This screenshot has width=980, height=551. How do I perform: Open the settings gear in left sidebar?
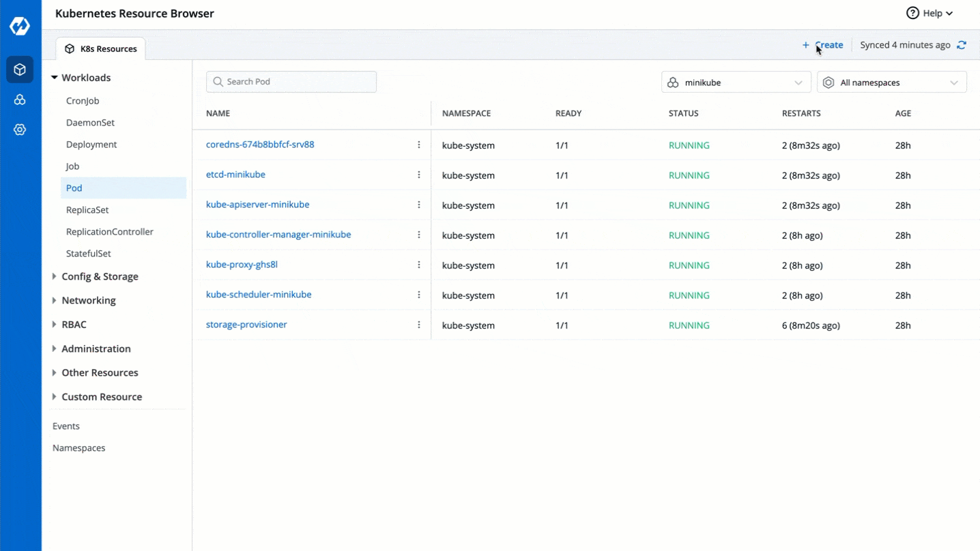pyautogui.click(x=20, y=130)
